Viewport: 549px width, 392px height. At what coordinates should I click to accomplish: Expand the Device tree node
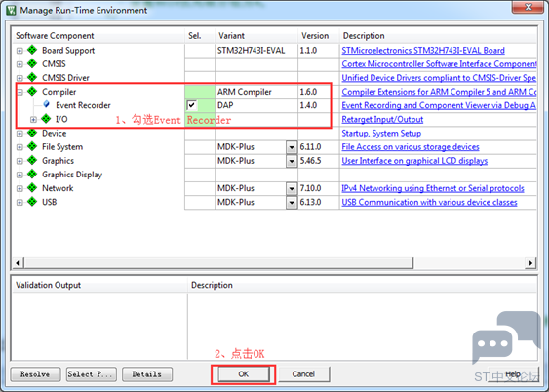coord(20,134)
